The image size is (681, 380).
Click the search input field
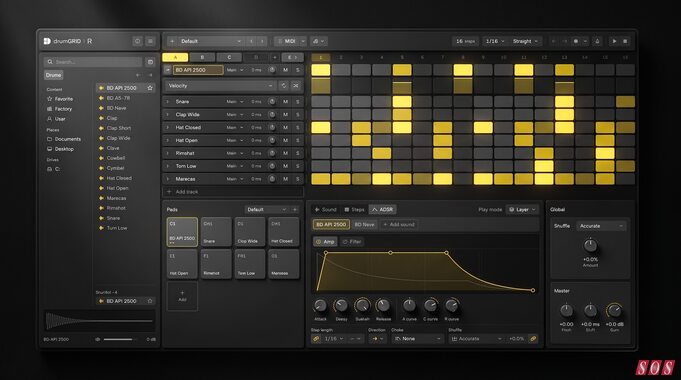coord(93,62)
